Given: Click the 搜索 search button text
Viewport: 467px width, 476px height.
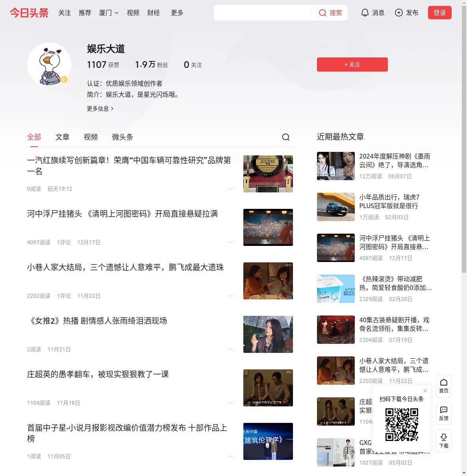Looking at the screenshot, I should [x=336, y=13].
